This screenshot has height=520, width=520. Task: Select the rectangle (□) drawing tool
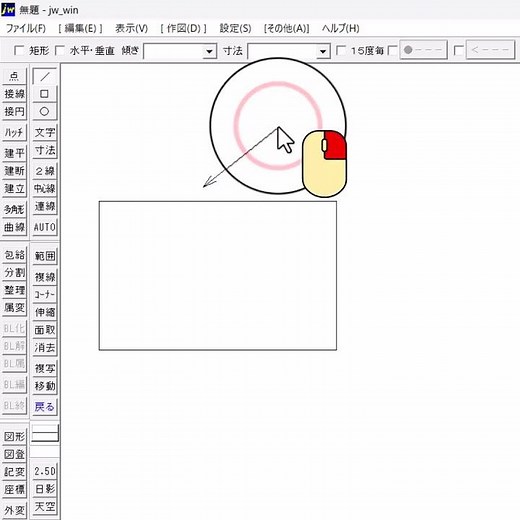(45, 94)
